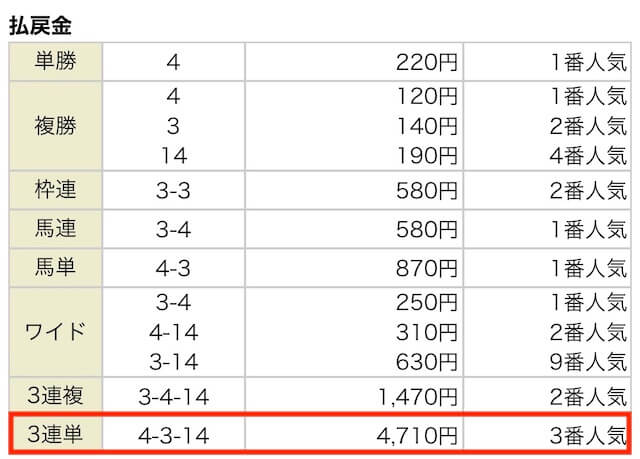Click the 馬単 row header
Screen dimensions: 640x459
tap(55, 268)
